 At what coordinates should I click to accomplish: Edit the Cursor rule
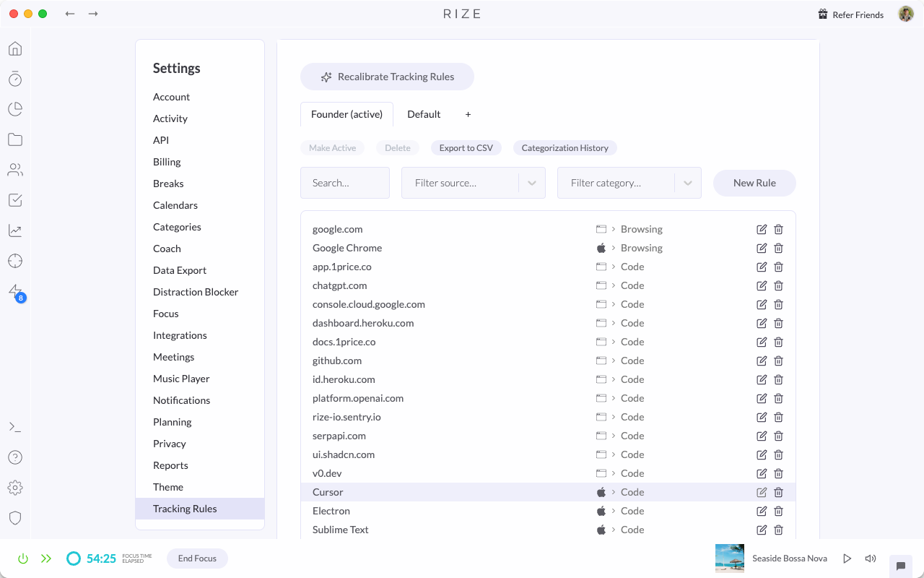(x=762, y=492)
